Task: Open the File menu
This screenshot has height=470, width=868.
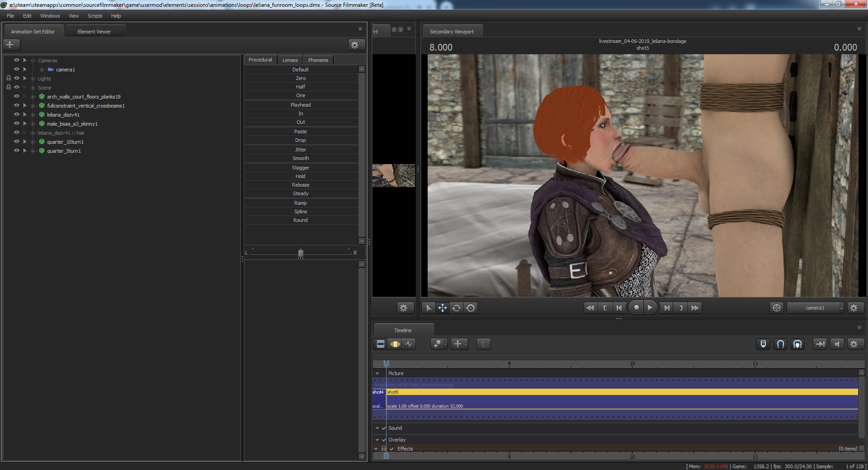Action: pos(10,16)
